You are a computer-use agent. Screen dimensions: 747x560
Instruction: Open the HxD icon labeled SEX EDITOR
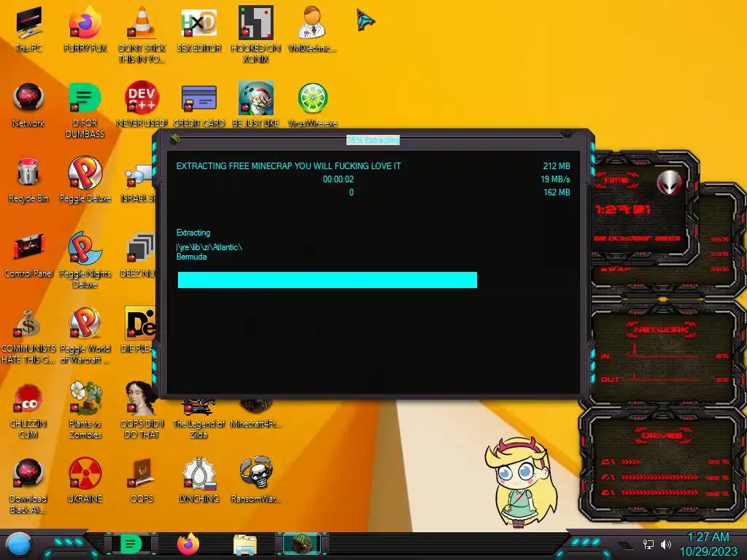(x=198, y=30)
